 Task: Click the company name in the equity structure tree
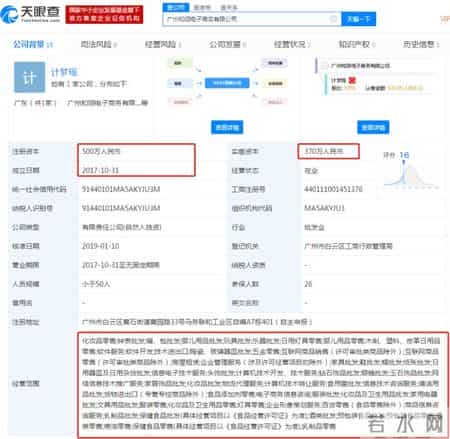click(360, 66)
